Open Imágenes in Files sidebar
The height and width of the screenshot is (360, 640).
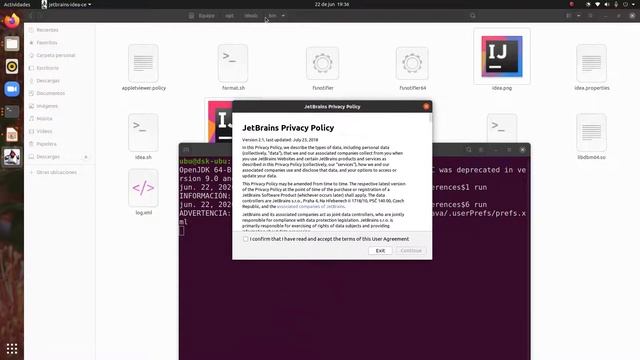coord(47,106)
